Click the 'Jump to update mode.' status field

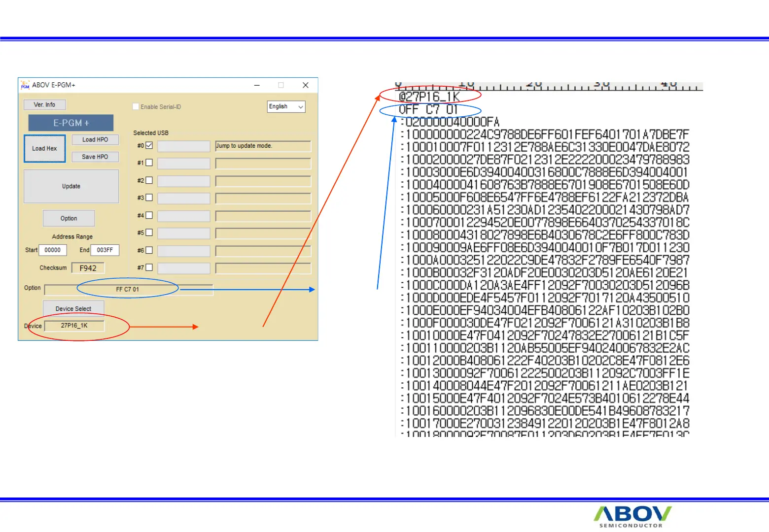click(x=263, y=146)
